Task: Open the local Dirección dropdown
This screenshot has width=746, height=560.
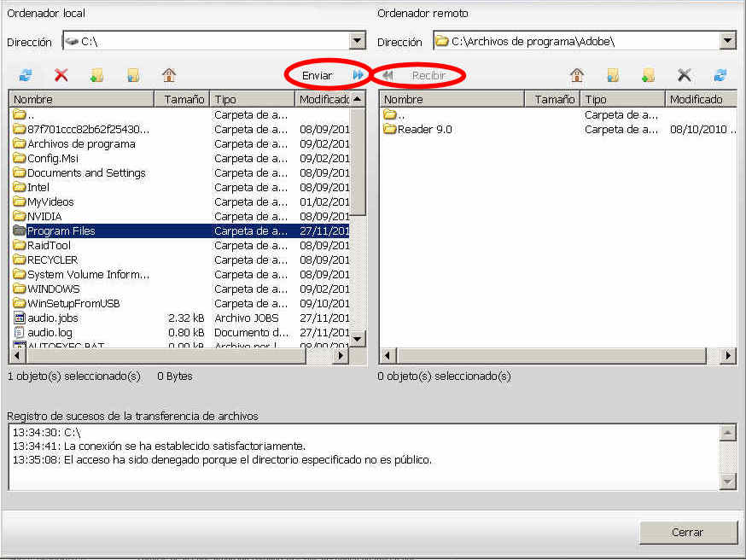Action: pyautogui.click(x=357, y=41)
